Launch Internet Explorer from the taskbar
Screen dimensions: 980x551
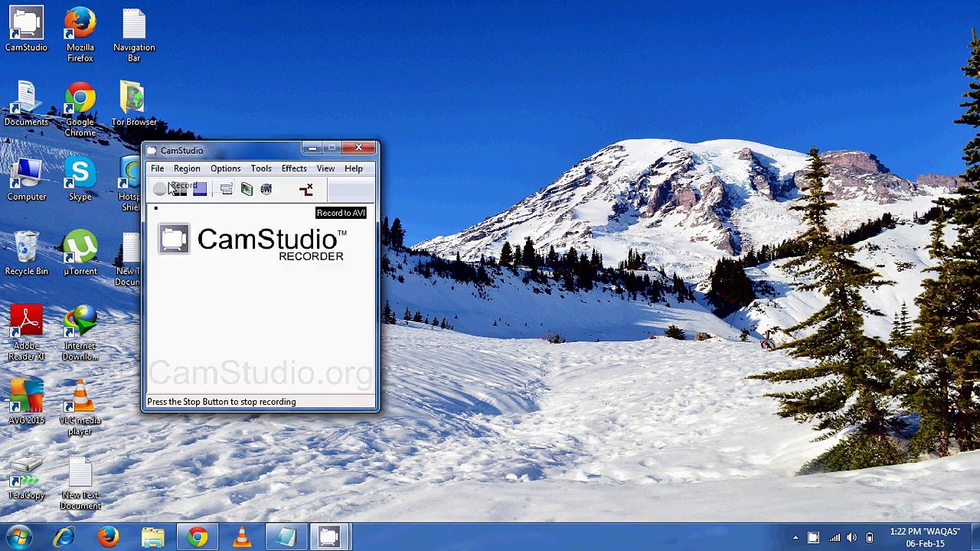click(x=64, y=537)
